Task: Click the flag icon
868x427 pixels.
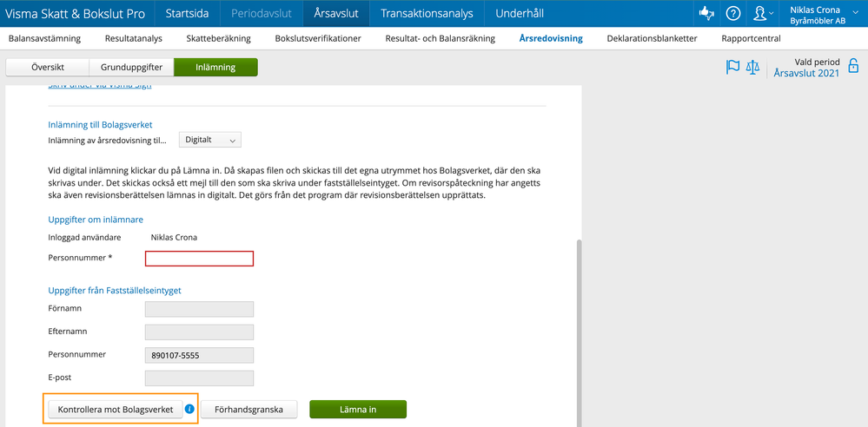Action: [732, 67]
